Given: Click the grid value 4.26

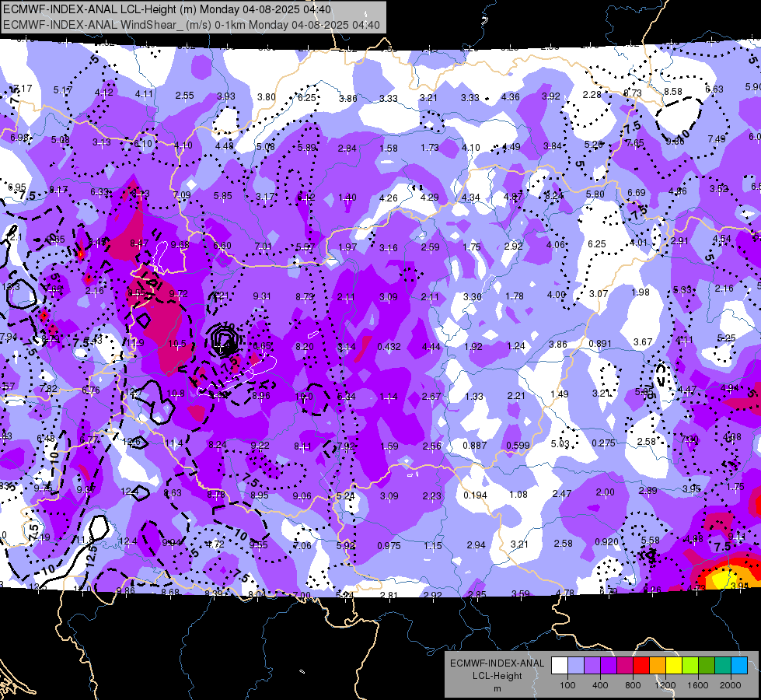Looking at the screenshot, I should [x=388, y=198].
